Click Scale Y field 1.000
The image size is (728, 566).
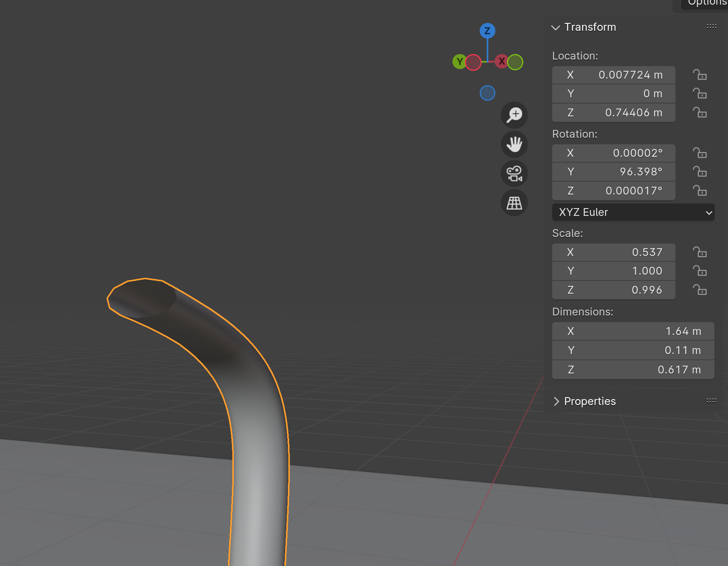point(614,271)
